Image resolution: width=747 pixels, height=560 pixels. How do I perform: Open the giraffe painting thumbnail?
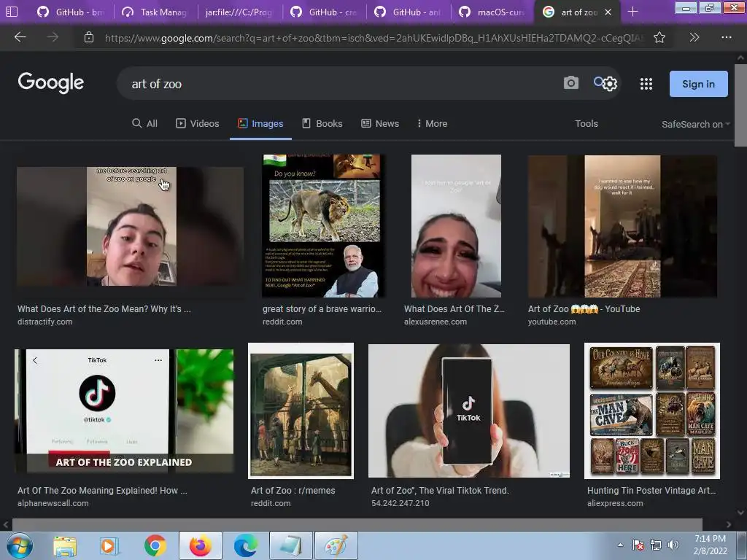tap(301, 411)
